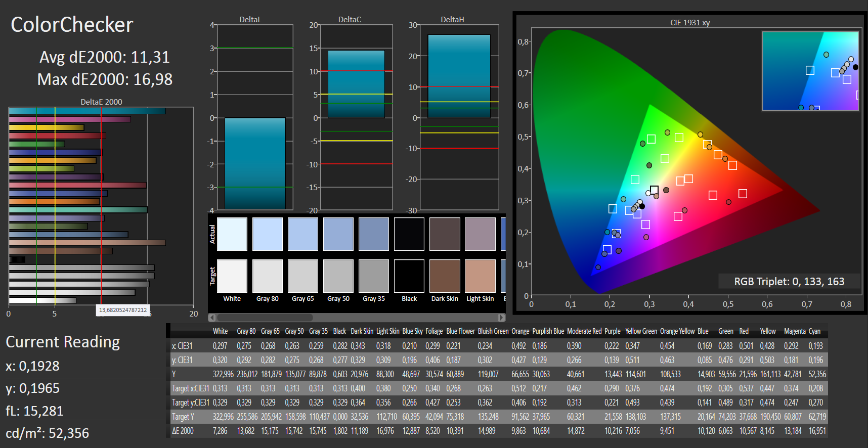
Task: Click the '16,951' ΔE 2000 cell
Action: coord(817,431)
